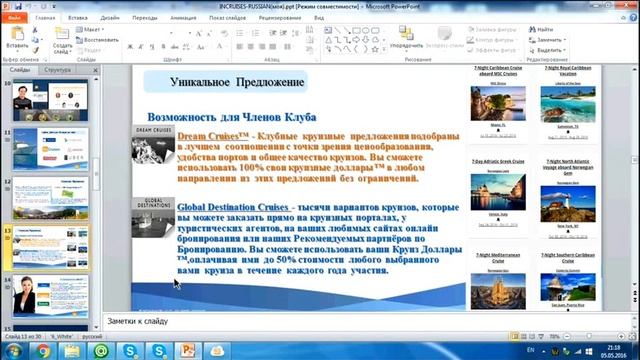Select the Triangle shape in gallery
Viewport: 640px width, 360px height.
[x=329, y=40]
